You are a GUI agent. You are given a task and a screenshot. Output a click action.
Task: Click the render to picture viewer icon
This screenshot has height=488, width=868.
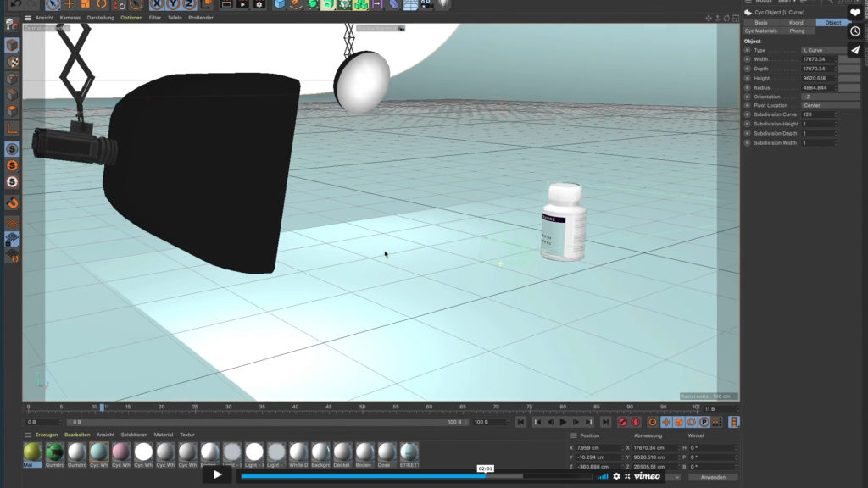click(242, 4)
